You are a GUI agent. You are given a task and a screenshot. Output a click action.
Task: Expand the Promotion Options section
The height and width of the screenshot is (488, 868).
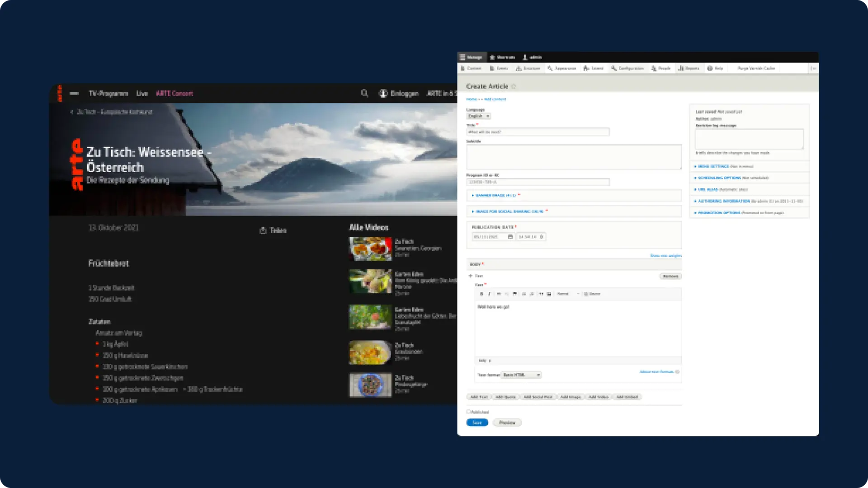point(749,213)
